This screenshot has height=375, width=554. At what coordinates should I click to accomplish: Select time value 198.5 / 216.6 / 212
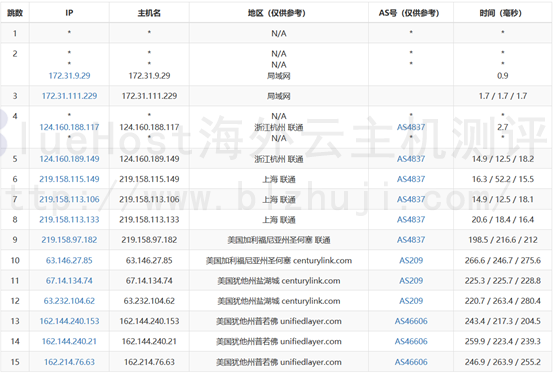click(502, 240)
